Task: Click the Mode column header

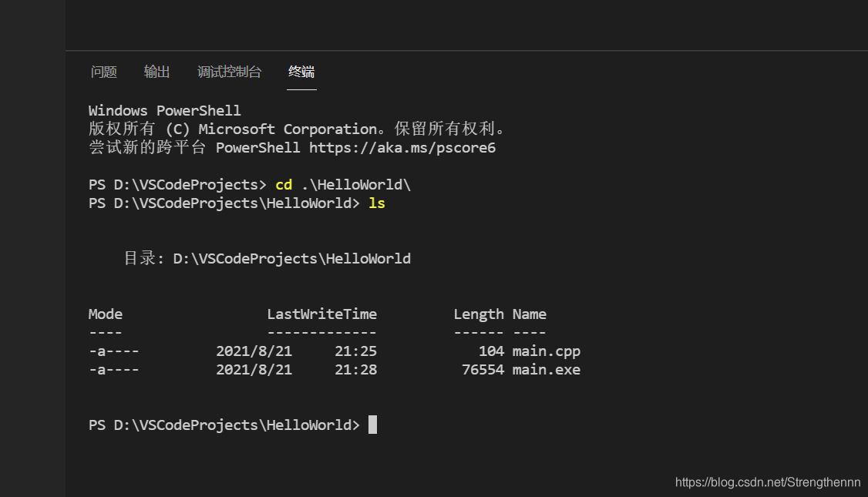Action: [x=105, y=314]
